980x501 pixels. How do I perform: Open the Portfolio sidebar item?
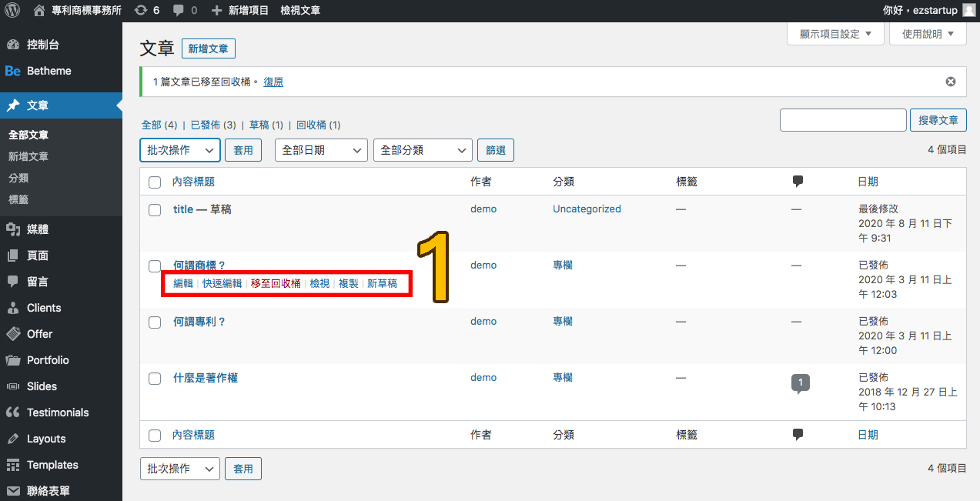(48, 360)
